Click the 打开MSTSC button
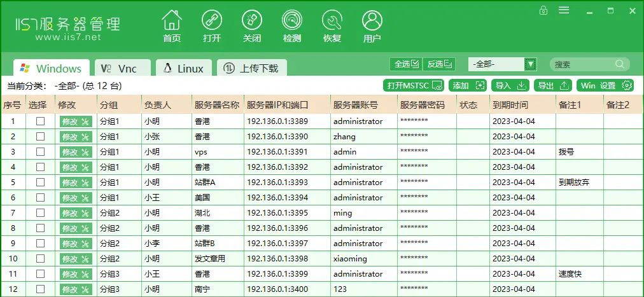Screen dimensions: 644x297 pos(414,85)
